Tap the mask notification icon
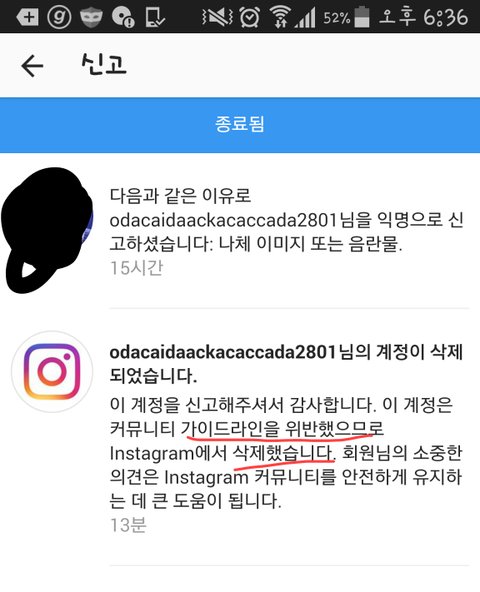480x592 pixels. (x=91, y=17)
